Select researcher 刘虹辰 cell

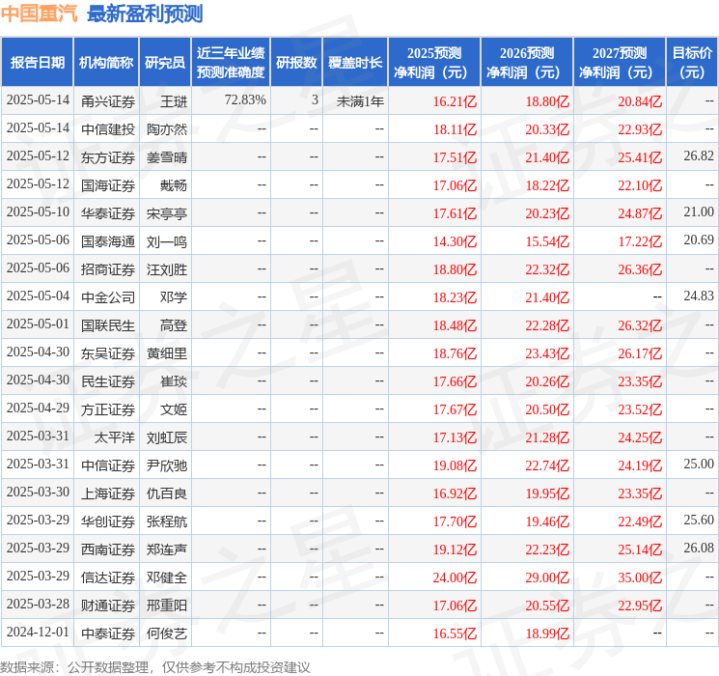pyautogui.click(x=166, y=437)
